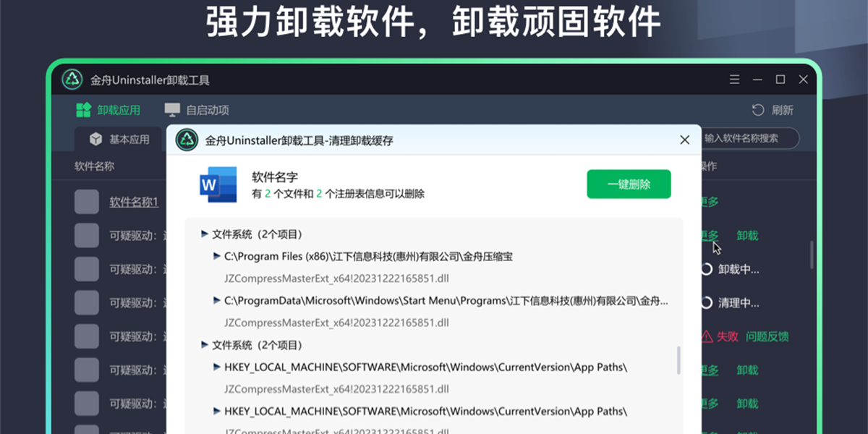Click the 刷新 refresh icon
868x434 pixels.
tap(758, 110)
